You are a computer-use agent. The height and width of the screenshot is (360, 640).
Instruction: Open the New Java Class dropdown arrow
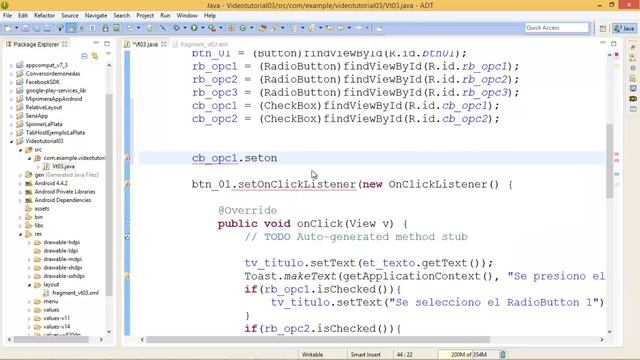coord(251,28)
